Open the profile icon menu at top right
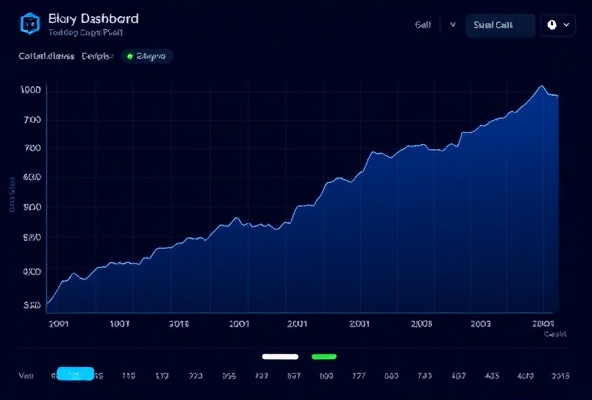This screenshot has width=592, height=400. tap(552, 25)
